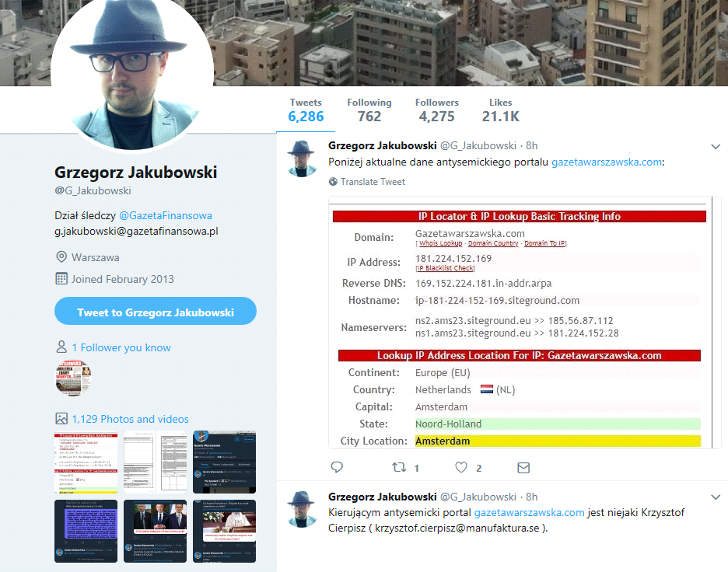This screenshot has width=728, height=572.
Task: Open the Following tab
Action: (369, 110)
